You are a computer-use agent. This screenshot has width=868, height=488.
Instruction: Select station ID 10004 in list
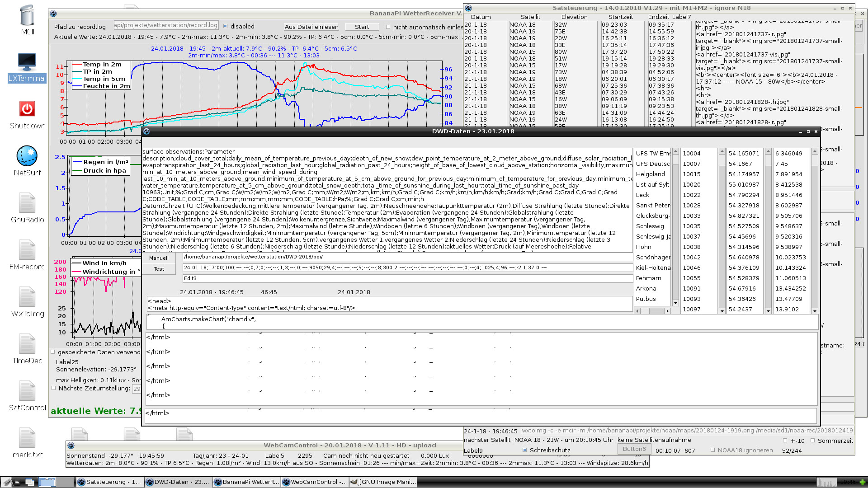point(698,153)
